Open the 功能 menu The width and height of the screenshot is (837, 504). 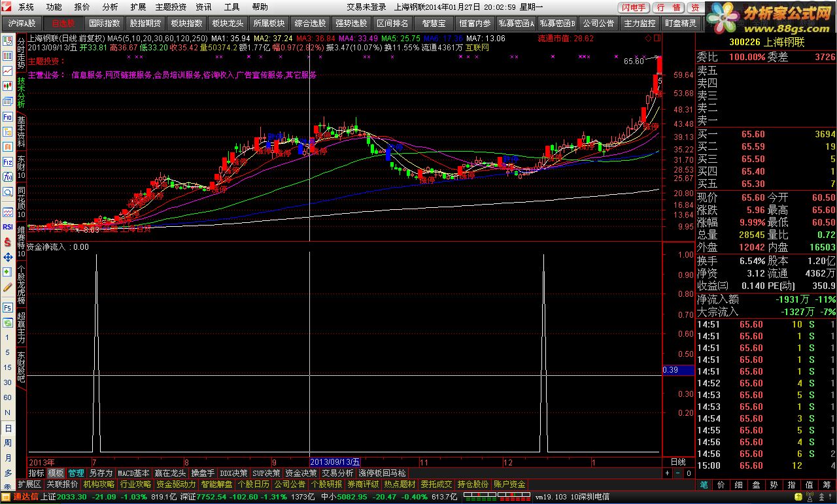tap(54, 7)
